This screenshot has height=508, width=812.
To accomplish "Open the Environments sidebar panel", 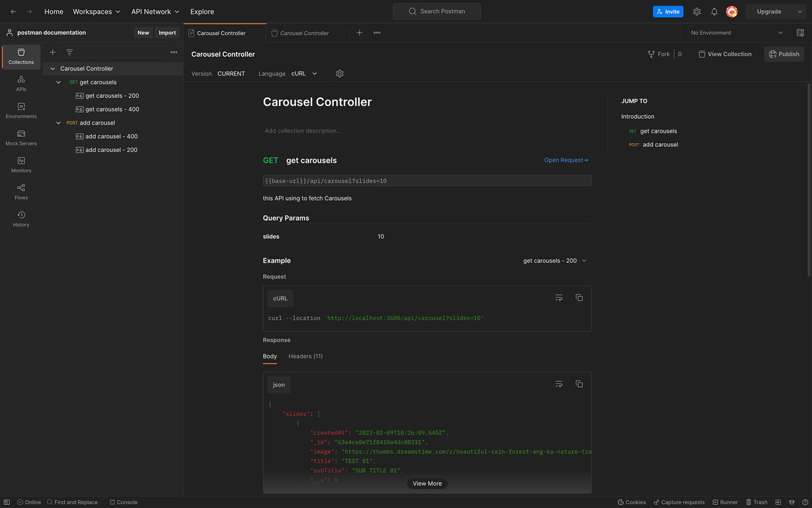I will 21,111.
